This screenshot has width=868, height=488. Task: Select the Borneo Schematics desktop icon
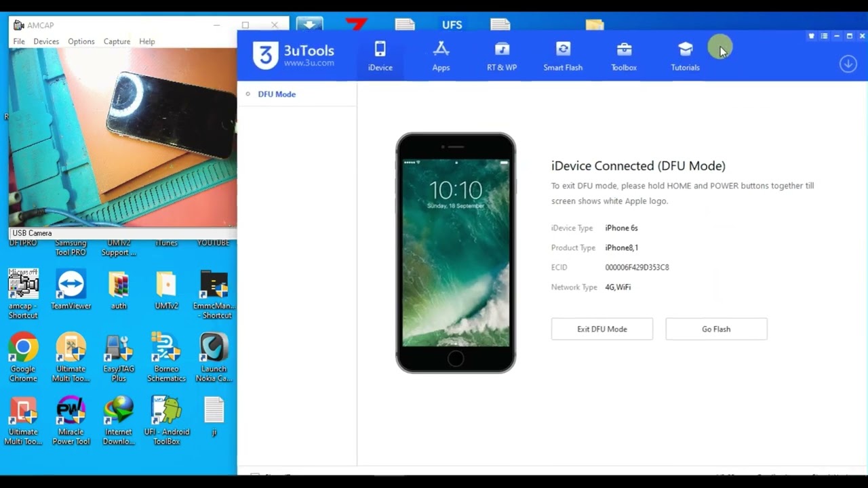[166, 357]
